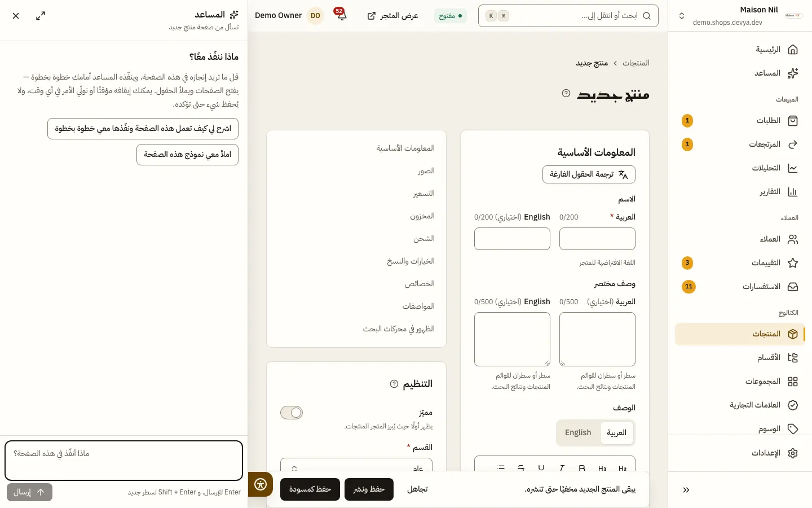The width and height of the screenshot is (812, 508).
Task: Open notifications bell with 52 badge
Action: click(341, 15)
